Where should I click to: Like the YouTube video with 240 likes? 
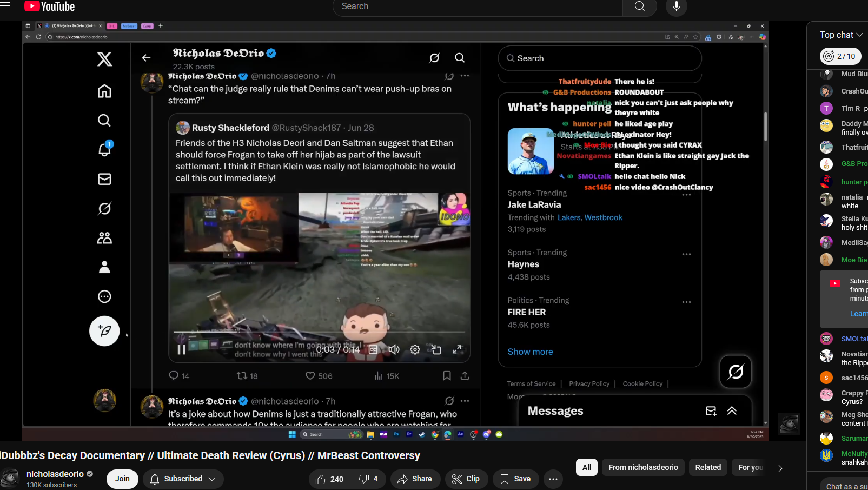tap(330, 479)
